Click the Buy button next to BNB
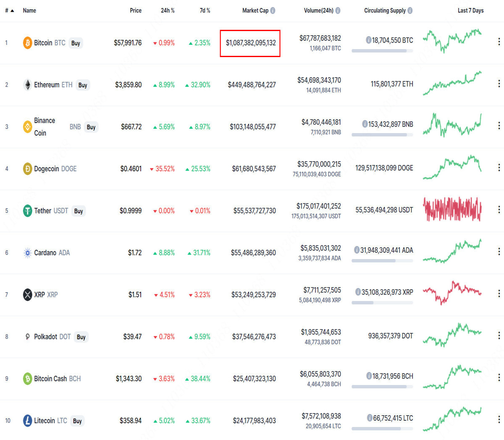504x440 pixels. click(91, 127)
